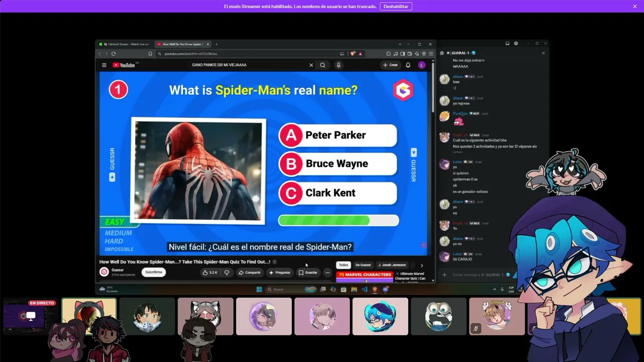The image size is (644, 362).
Task: Save the video with Guardar
Action: coord(308,273)
